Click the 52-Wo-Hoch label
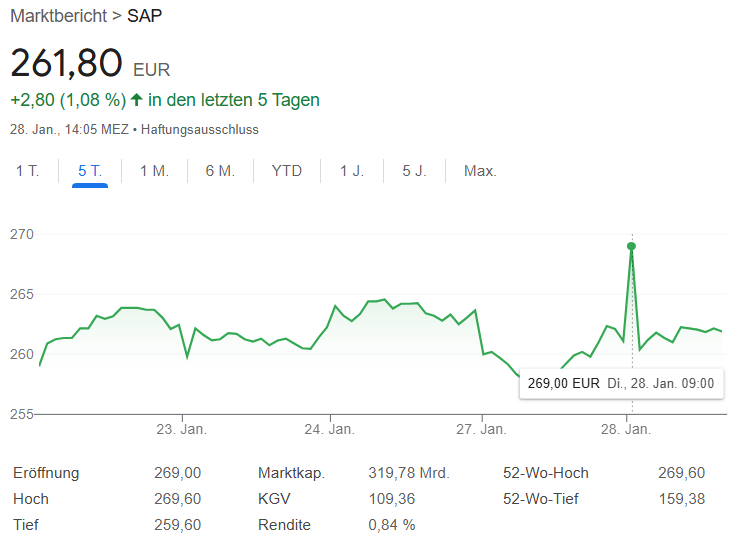This screenshot has height=549, width=736. [545, 473]
